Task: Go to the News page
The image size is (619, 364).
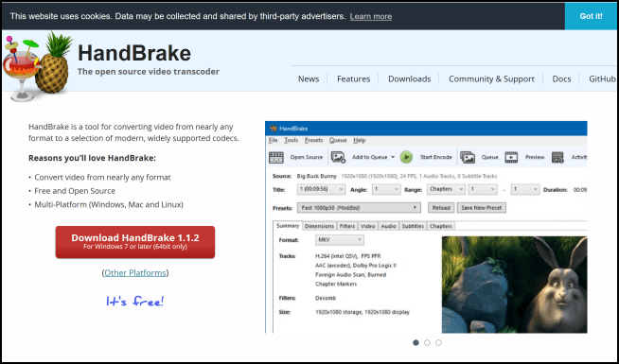Action: (x=309, y=78)
